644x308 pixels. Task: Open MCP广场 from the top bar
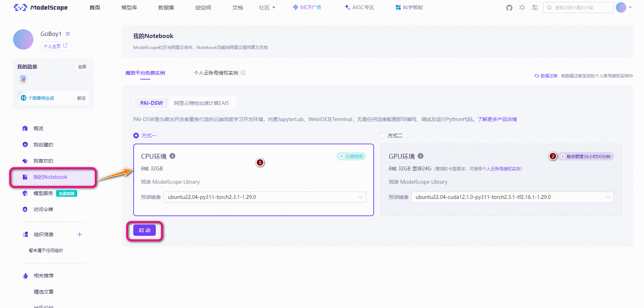tap(307, 7)
